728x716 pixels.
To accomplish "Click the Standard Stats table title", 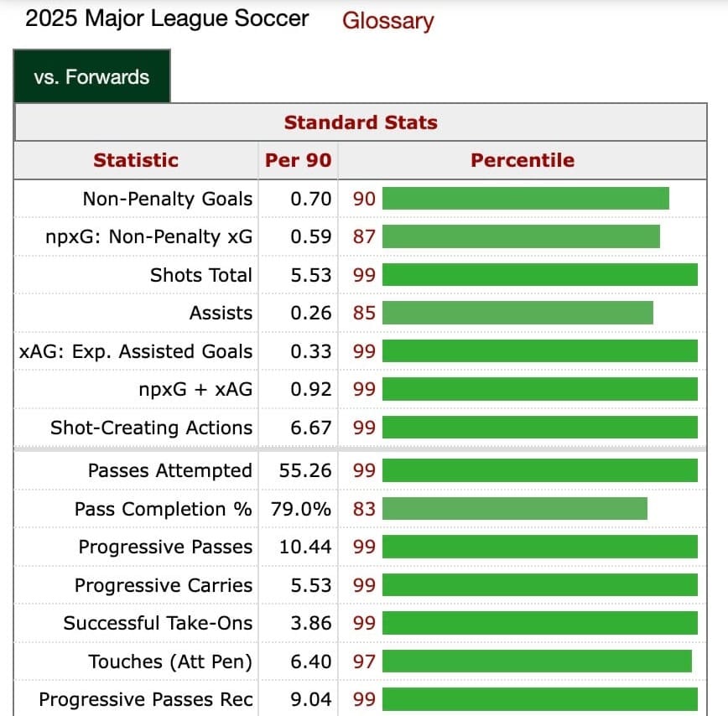I will (x=361, y=122).
